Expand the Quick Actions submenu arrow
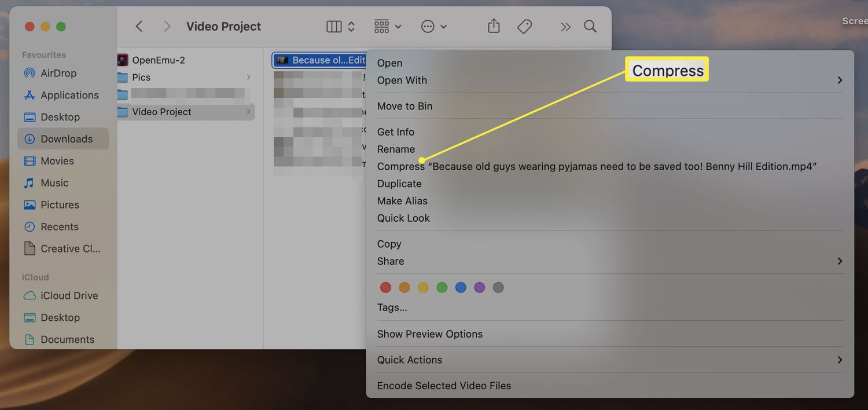 tap(840, 360)
